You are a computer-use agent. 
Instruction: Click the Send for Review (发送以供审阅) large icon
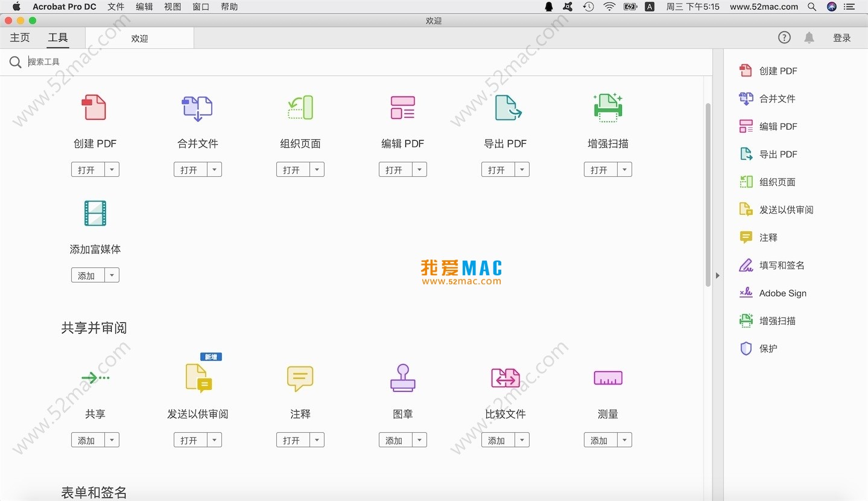click(198, 378)
